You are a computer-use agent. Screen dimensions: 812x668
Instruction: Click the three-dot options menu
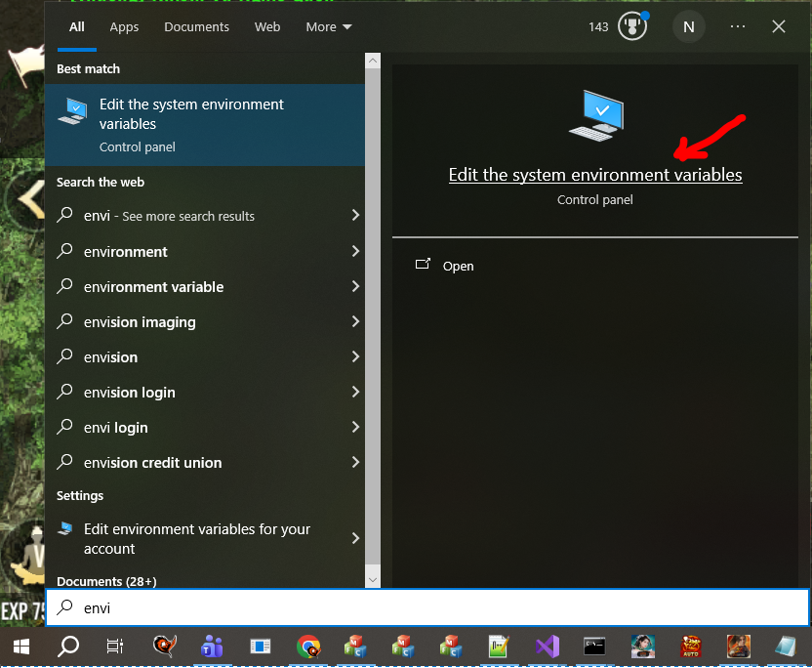point(738,27)
